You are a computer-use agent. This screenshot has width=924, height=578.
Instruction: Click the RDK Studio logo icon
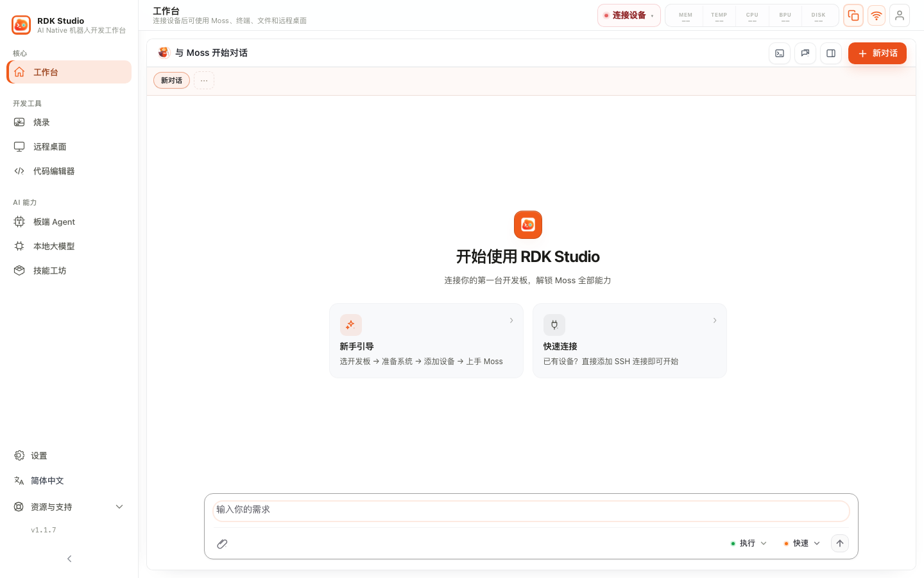pos(21,25)
